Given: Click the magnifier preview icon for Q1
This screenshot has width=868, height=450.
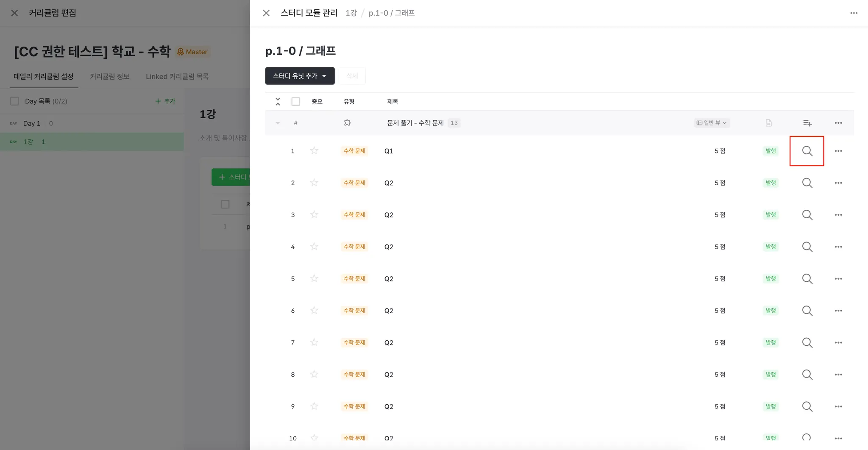Looking at the screenshot, I should point(807,151).
